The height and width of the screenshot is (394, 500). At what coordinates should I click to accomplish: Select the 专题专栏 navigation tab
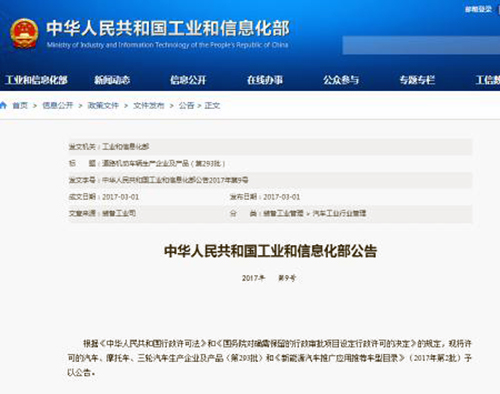417,80
